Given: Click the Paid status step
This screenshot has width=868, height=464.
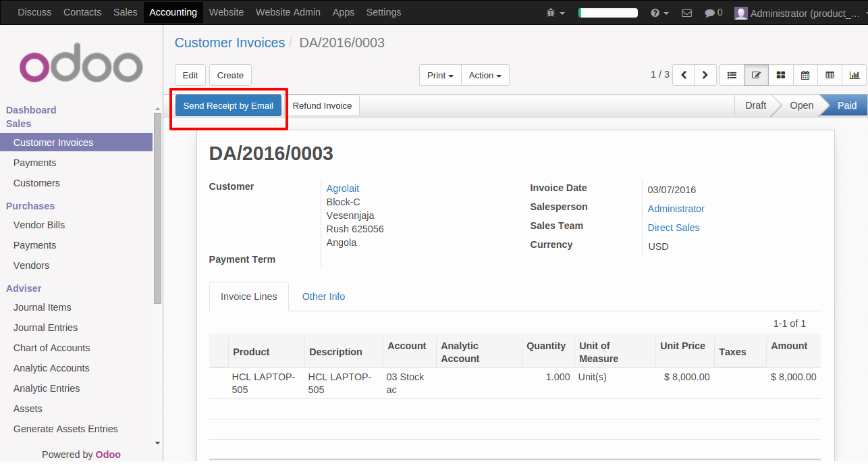Looking at the screenshot, I should [847, 105].
